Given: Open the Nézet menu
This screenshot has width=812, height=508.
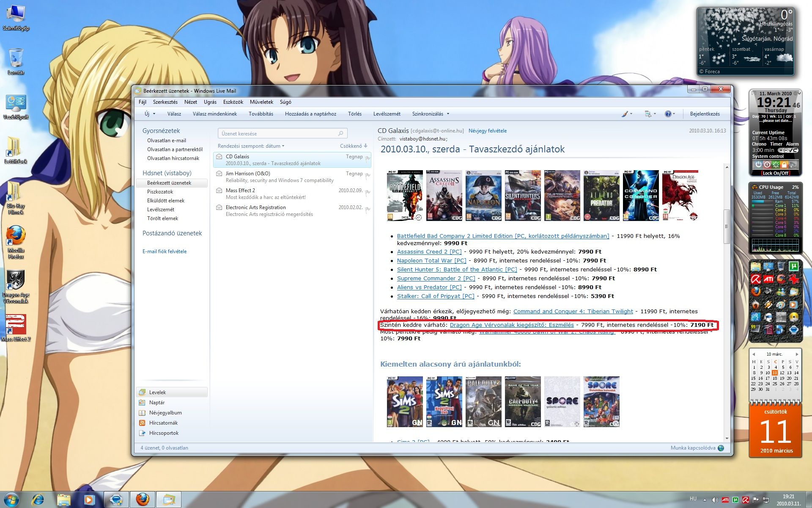Looking at the screenshot, I should [x=191, y=102].
